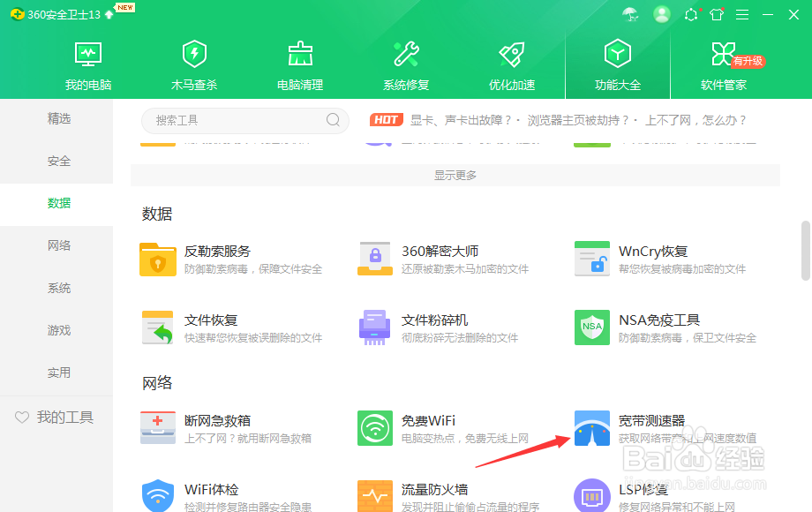The image size is (812, 512).
Task: Open the user account avatar
Action: (661, 14)
